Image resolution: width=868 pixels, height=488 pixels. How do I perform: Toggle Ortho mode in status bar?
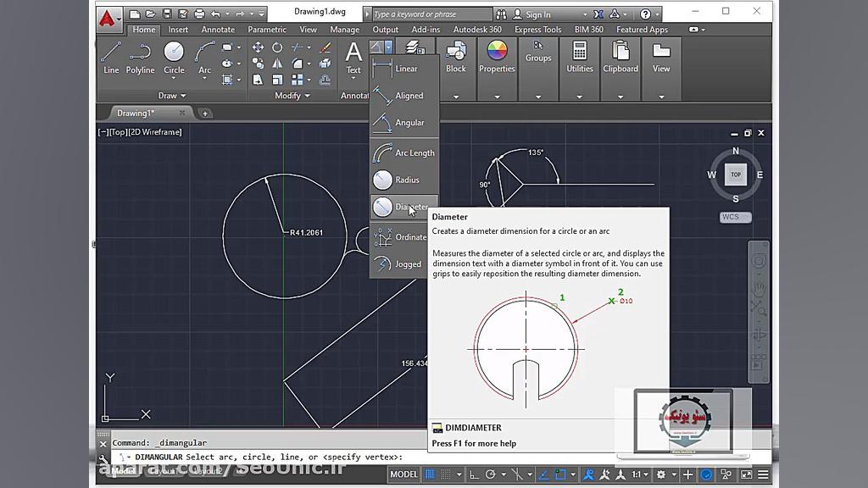pyautogui.click(x=474, y=474)
